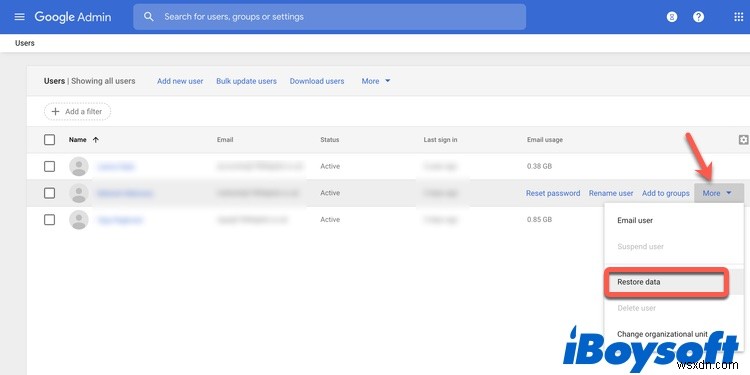Viewport: 750px width, 375px height.
Task: Click avatar of user with 0.85 GB usage
Action: pyautogui.click(x=78, y=220)
